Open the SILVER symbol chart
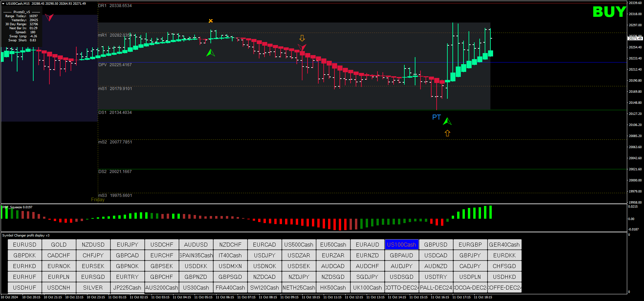 pyautogui.click(x=93, y=288)
